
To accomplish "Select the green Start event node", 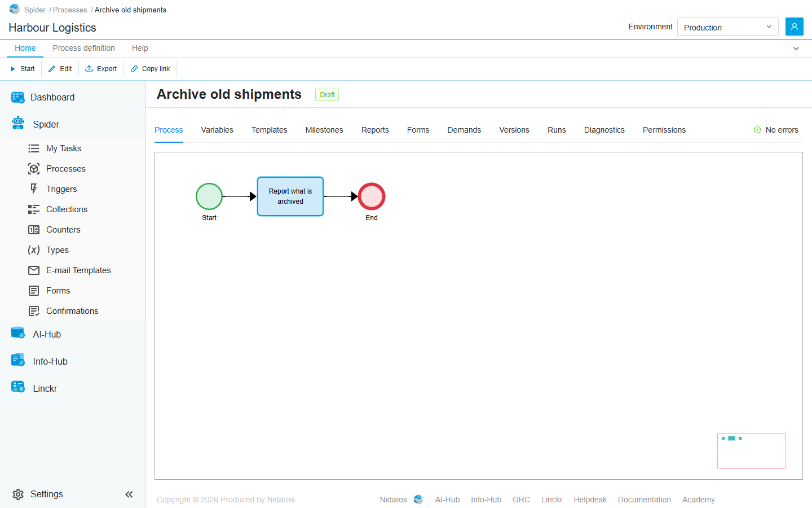I will click(209, 196).
